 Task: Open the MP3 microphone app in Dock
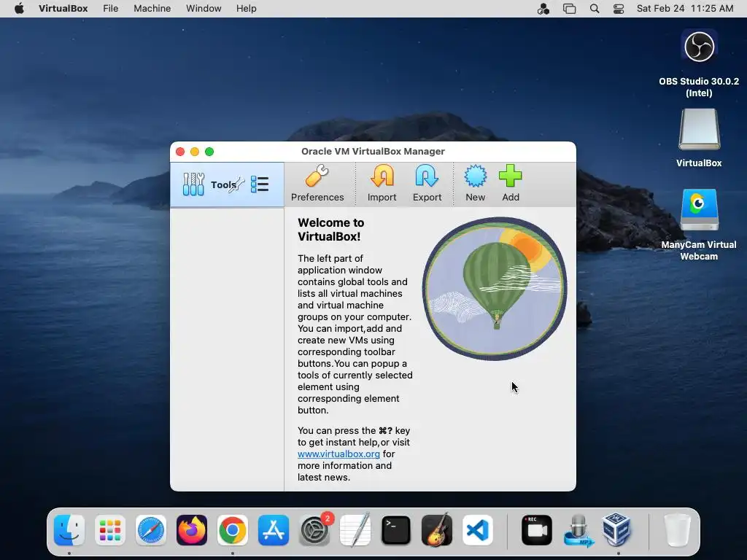pyautogui.click(x=578, y=530)
